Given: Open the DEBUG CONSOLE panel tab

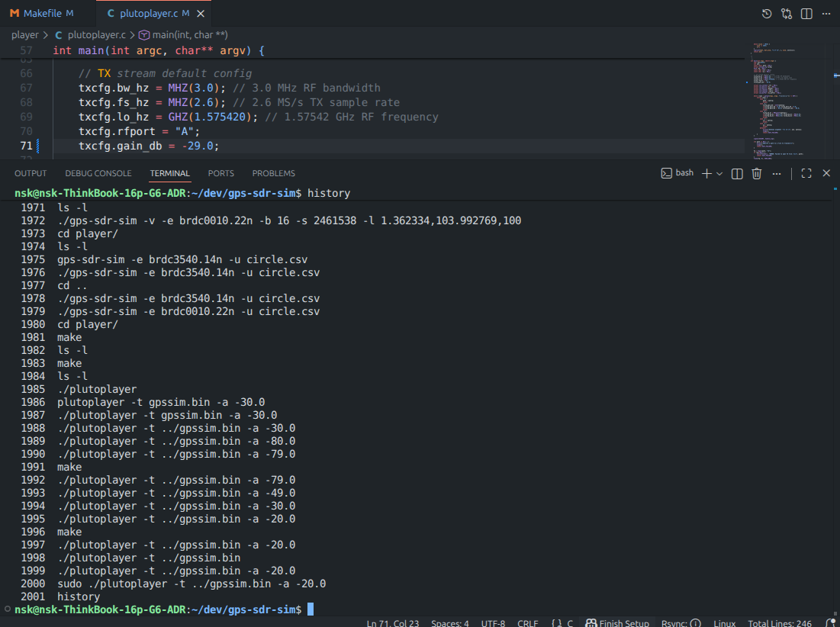Looking at the screenshot, I should coord(98,173).
